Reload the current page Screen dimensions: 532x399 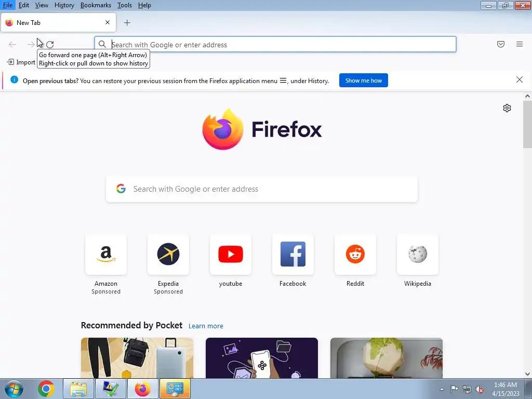(50, 45)
